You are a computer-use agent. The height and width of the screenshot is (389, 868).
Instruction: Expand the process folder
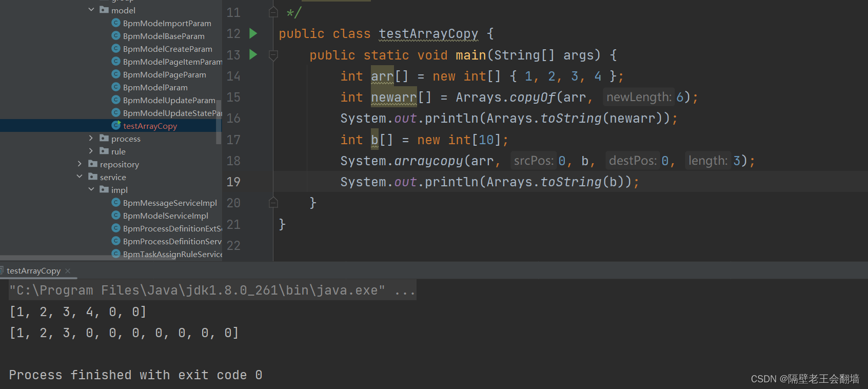[x=91, y=138]
